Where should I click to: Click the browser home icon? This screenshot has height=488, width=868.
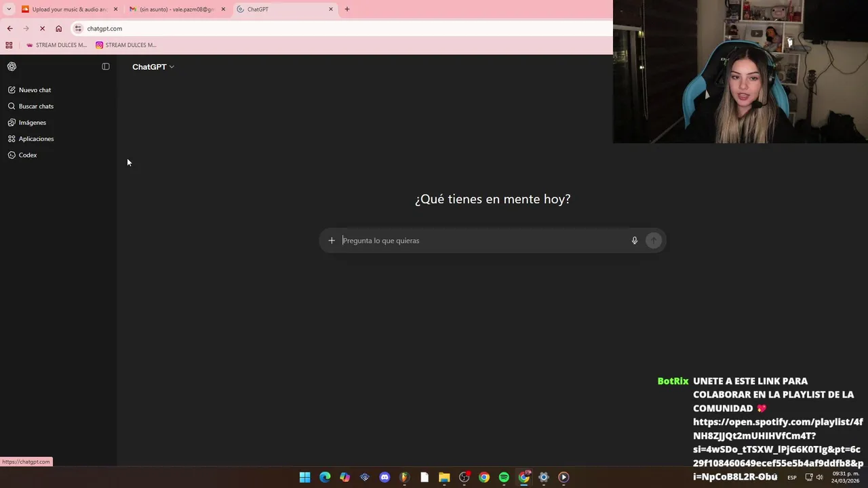58,28
